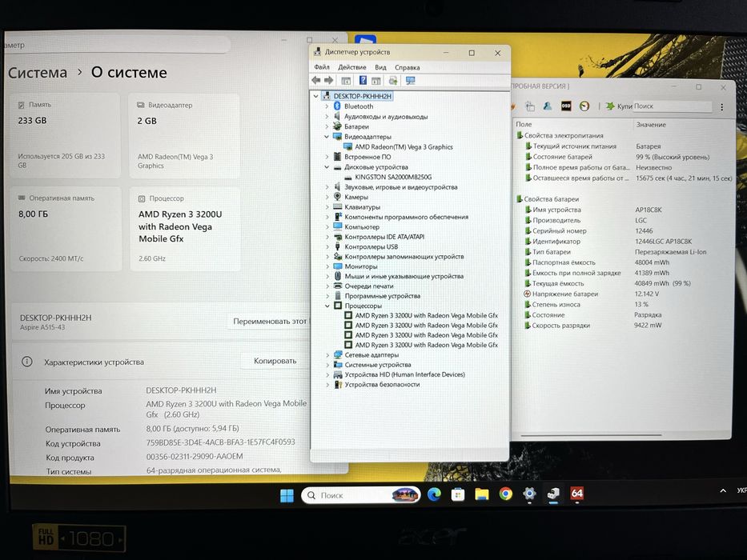Open the Файл menu
Image resolution: width=747 pixels, height=560 pixels.
click(322, 67)
